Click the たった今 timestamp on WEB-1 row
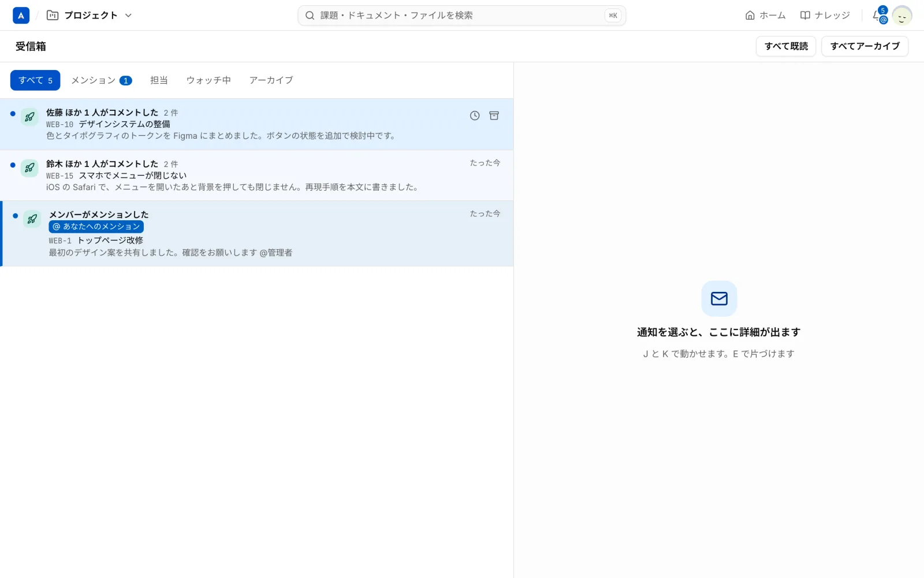The height and width of the screenshot is (578, 924). click(x=485, y=214)
